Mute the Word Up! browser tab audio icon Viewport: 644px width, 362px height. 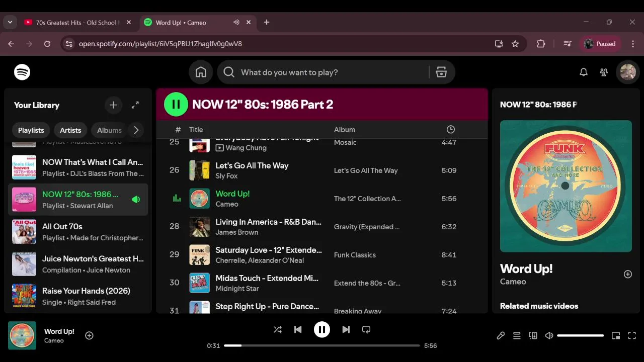pos(236,23)
